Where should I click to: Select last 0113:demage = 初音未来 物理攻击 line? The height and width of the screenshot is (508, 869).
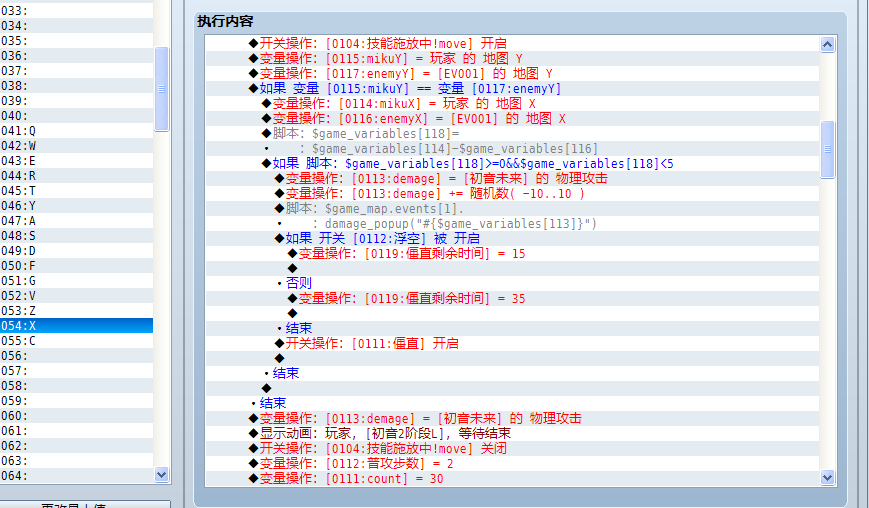[512, 418]
